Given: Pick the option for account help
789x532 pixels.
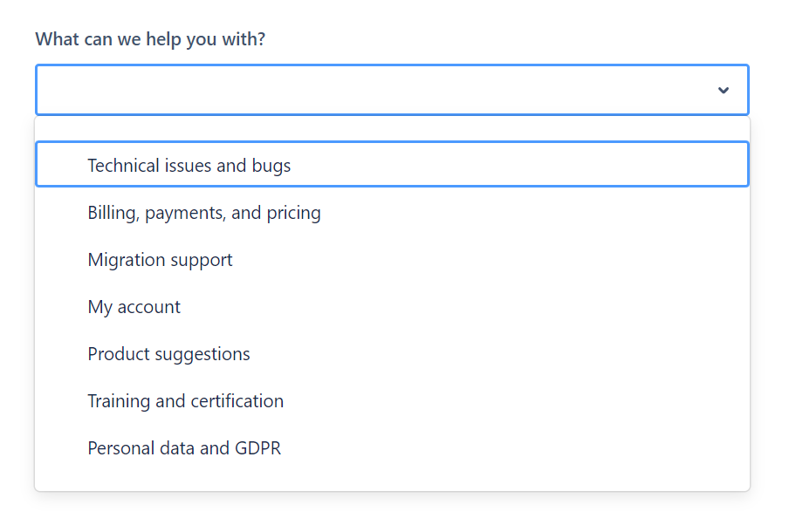Looking at the screenshot, I should coord(134,307).
